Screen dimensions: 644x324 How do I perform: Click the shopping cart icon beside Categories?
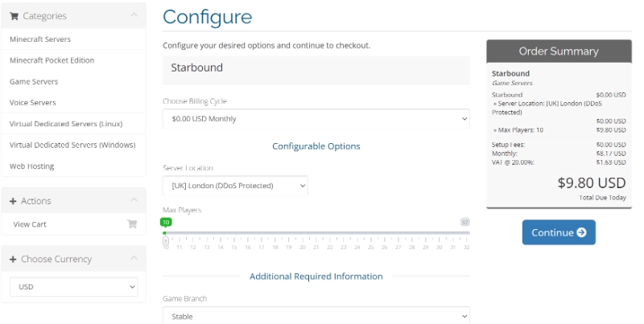pyautogui.click(x=14, y=16)
